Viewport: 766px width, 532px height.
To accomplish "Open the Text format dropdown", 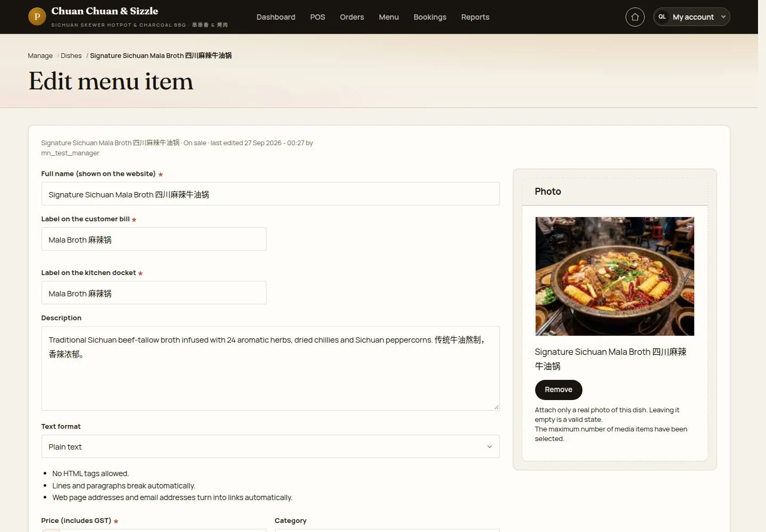I will click(x=270, y=446).
